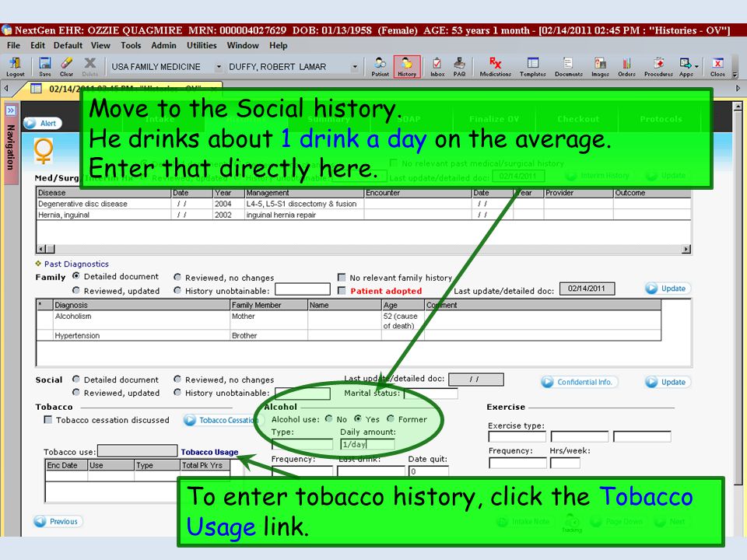
Task: Open the Templates toolbar icon
Action: 532,66
